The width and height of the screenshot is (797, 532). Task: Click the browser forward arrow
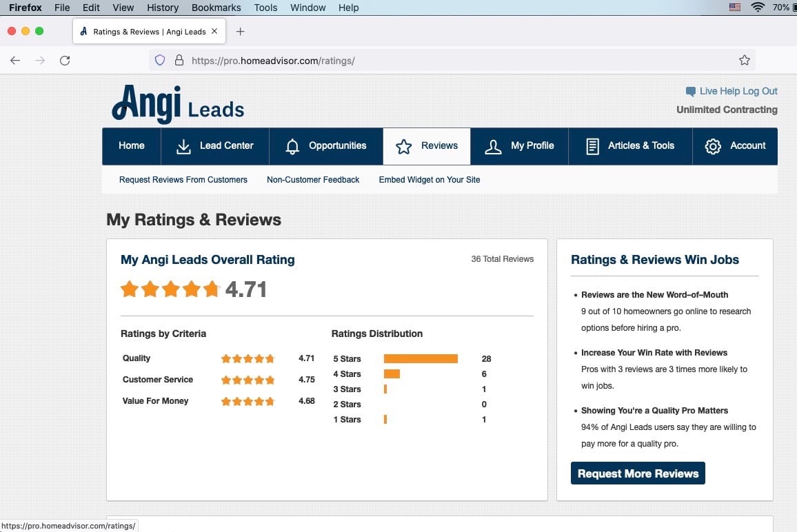(x=40, y=61)
